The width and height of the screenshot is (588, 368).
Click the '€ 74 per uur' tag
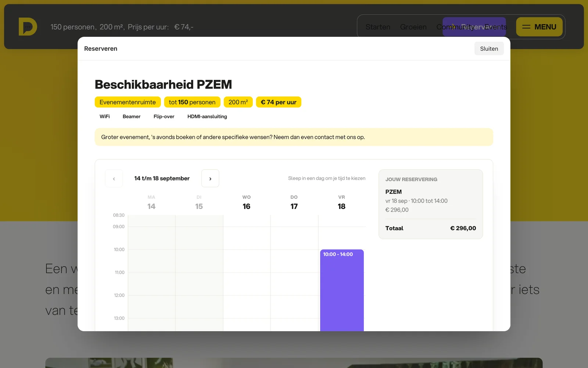279,102
